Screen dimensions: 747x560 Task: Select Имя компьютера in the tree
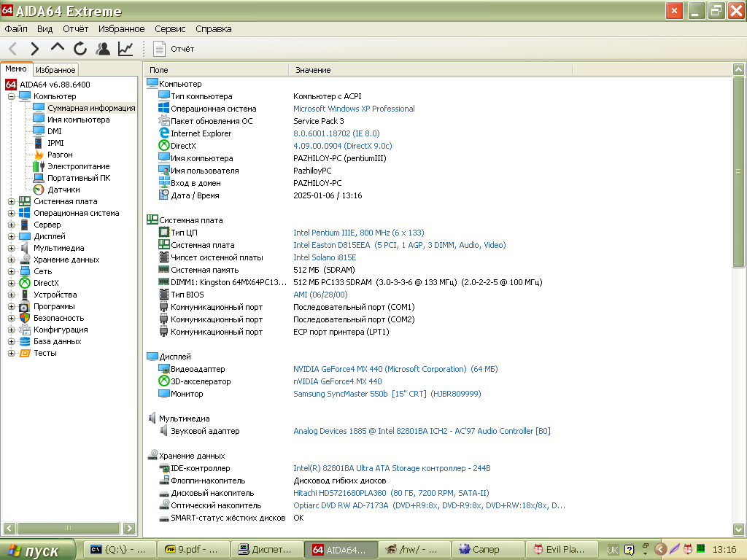[79, 120]
